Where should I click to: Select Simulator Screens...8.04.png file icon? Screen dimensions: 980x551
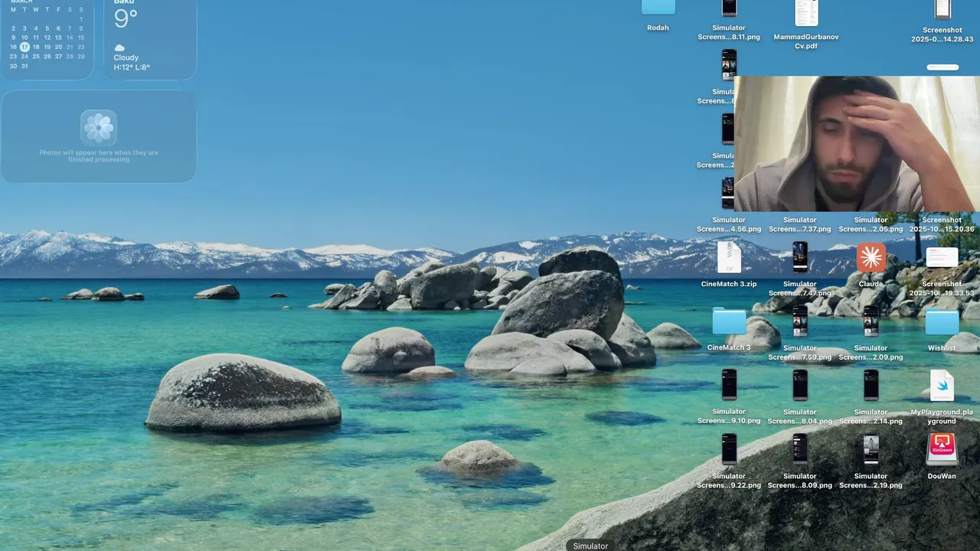tap(800, 385)
